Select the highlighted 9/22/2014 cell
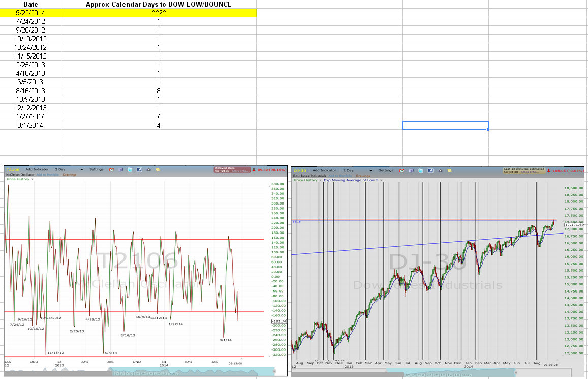 pos(30,13)
